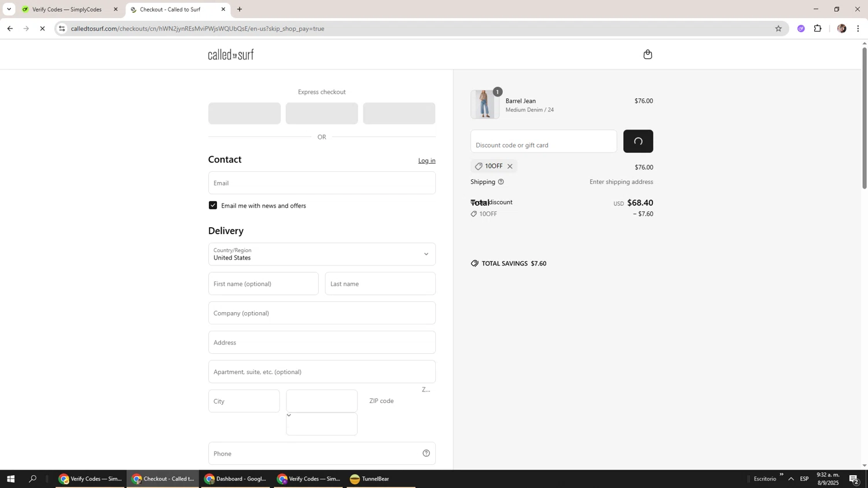Focus the City field

click(244, 401)
